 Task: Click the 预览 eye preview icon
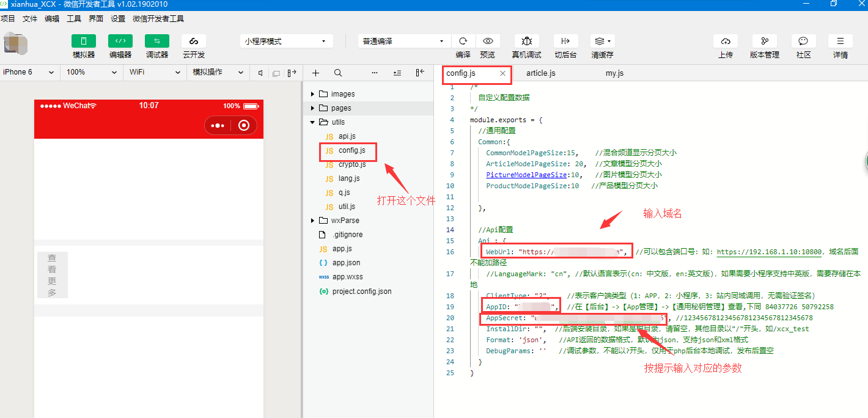point(488,41)
